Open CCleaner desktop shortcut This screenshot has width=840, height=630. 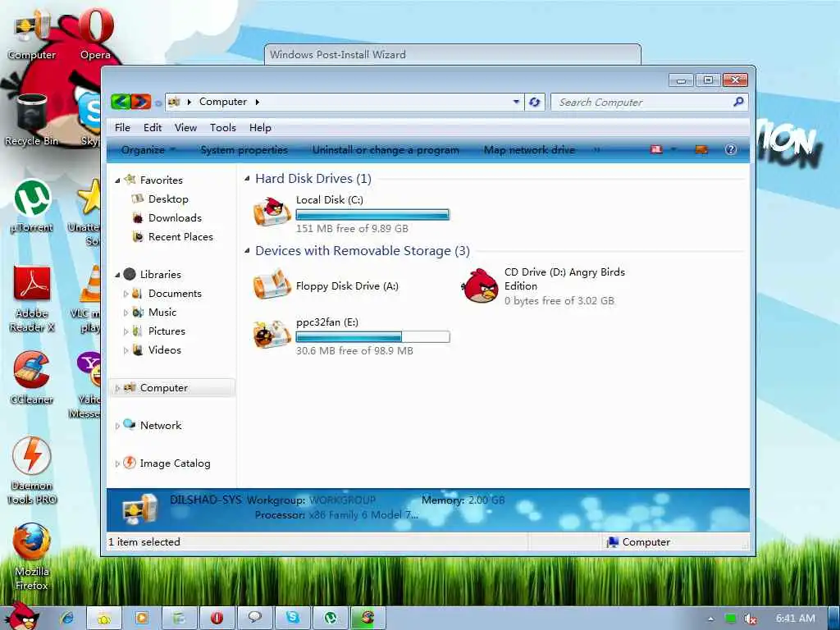[x=32, y=378]
